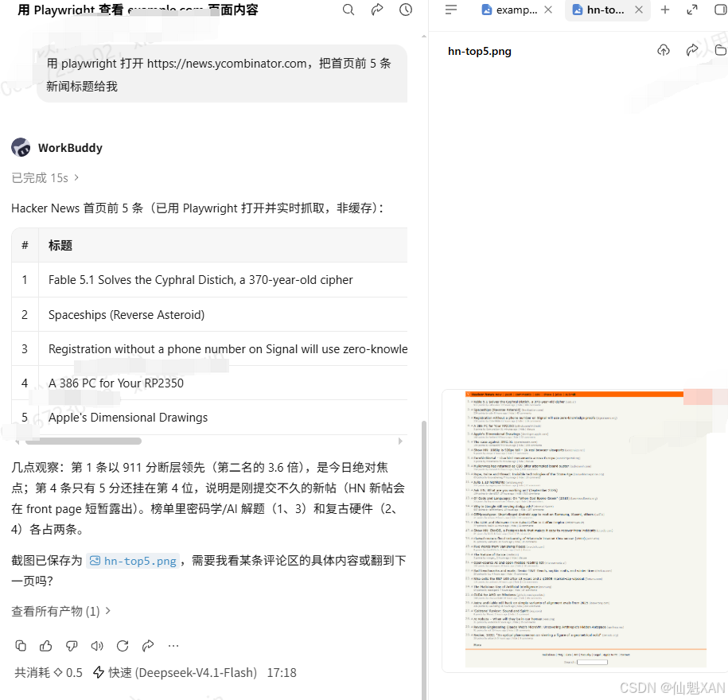Select the A 386 PC for Your RP2350 row
The height and width of the screenshot is (700, 728).
click(209, 383)
